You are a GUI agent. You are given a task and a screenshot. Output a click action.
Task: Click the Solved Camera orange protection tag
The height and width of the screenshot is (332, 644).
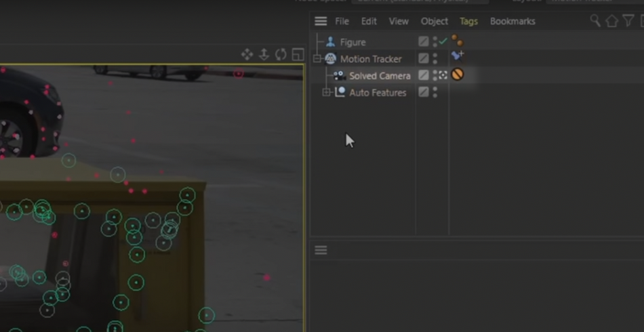pyautogui.click(x=457, y=75)
